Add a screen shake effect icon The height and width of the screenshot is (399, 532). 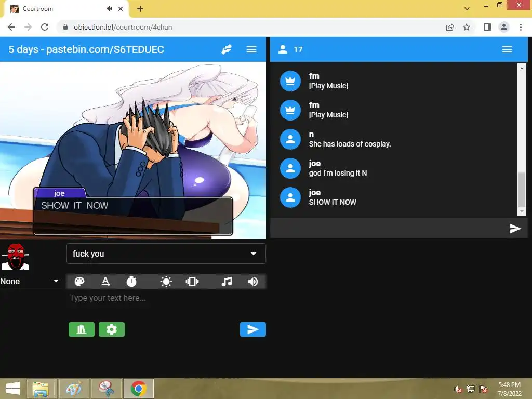(192, 282)
